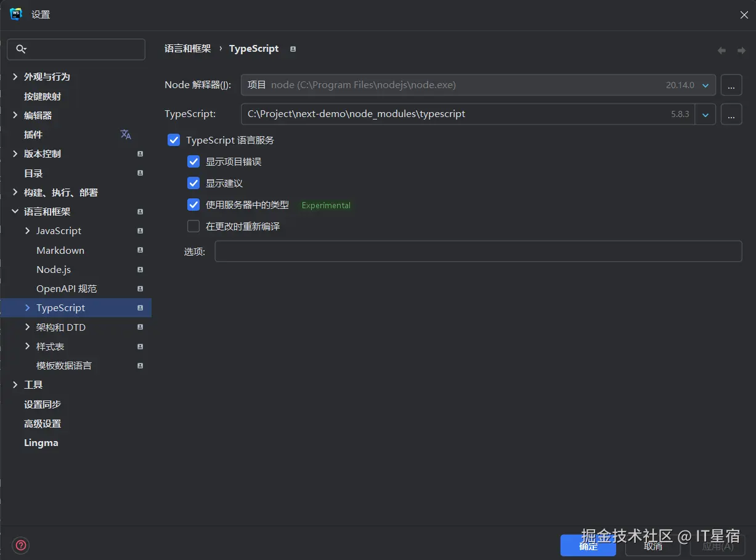Expand the 构建、执行、部署 section
This screenshot has height=560, width=756.
pyautogui.click(x=15, y=192)
